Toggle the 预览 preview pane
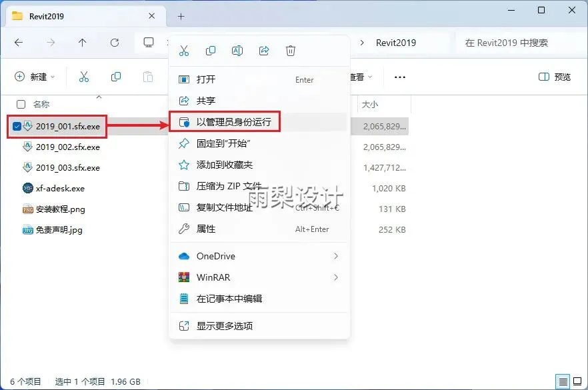 tap(555, 77)
